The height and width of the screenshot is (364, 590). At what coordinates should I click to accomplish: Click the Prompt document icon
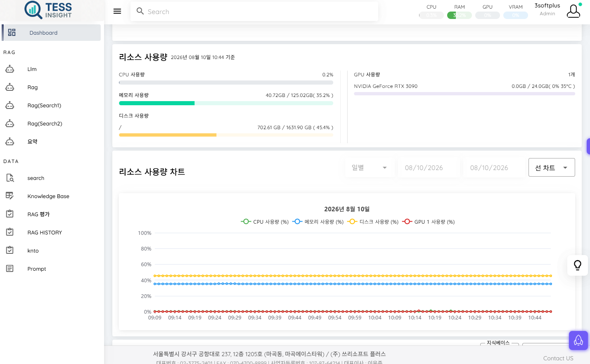[10, 269]
